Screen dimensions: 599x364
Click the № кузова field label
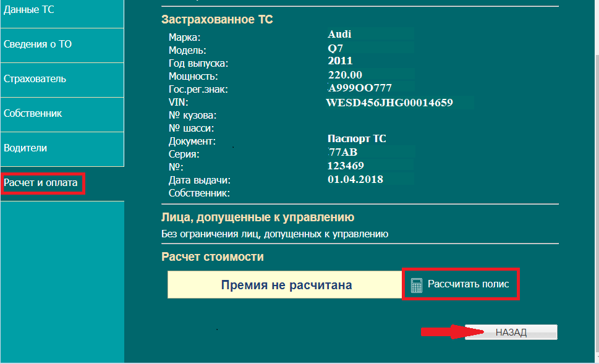(192, 116)
